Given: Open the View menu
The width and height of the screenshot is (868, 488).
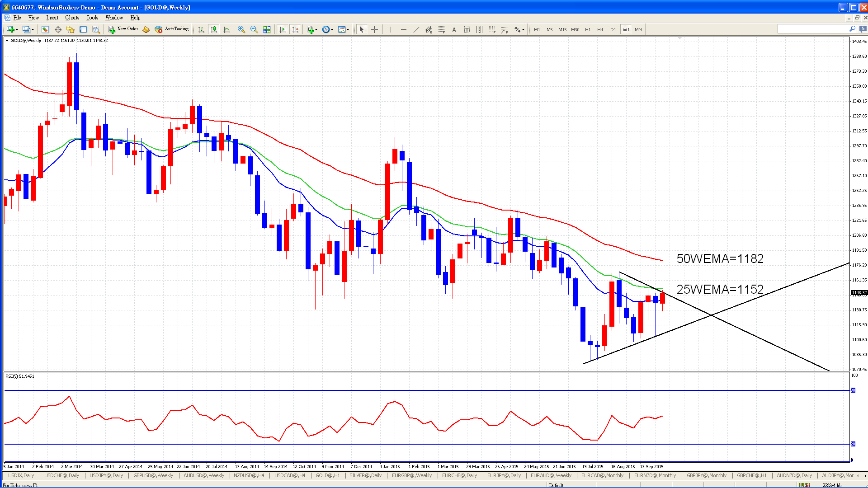Looking at the screenshot, I should pos(33,18).
